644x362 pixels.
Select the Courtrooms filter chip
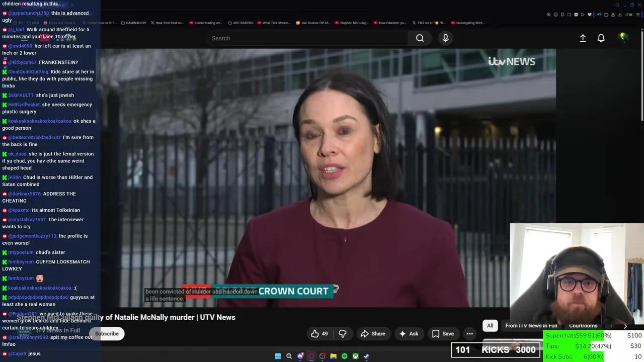click(x=583, y=326)
